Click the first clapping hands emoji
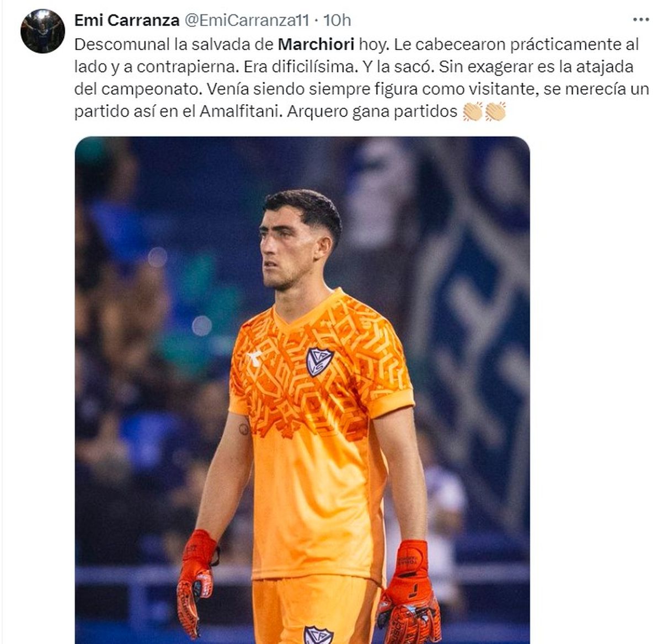The height and width of the screenshot is (644, 662). [473, 112]
